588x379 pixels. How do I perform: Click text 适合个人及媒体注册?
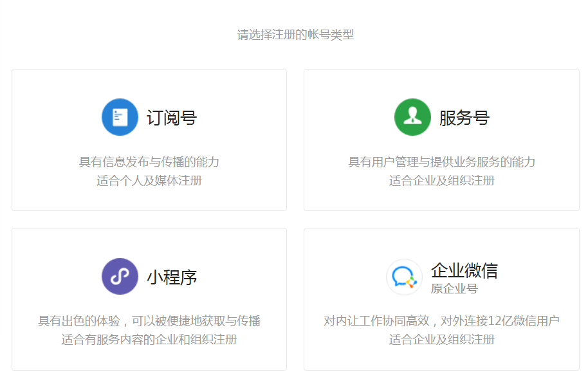(x=149, y=181)
